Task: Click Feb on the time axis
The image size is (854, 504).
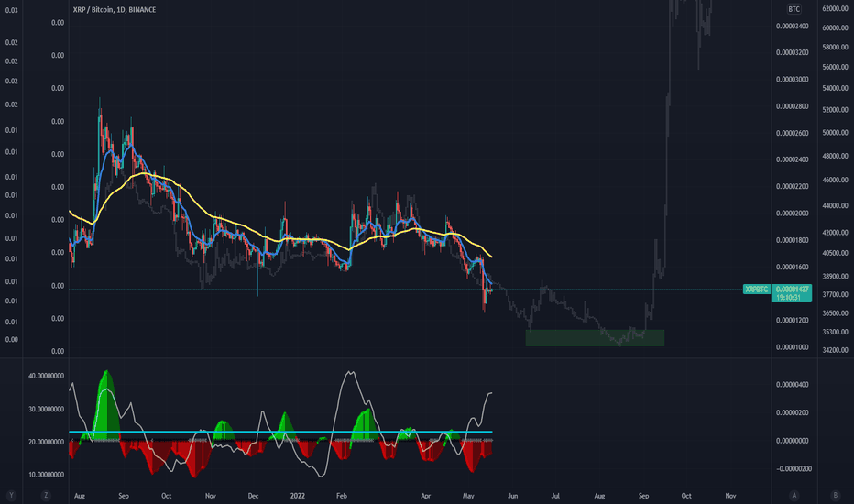Action: (342, 496)
